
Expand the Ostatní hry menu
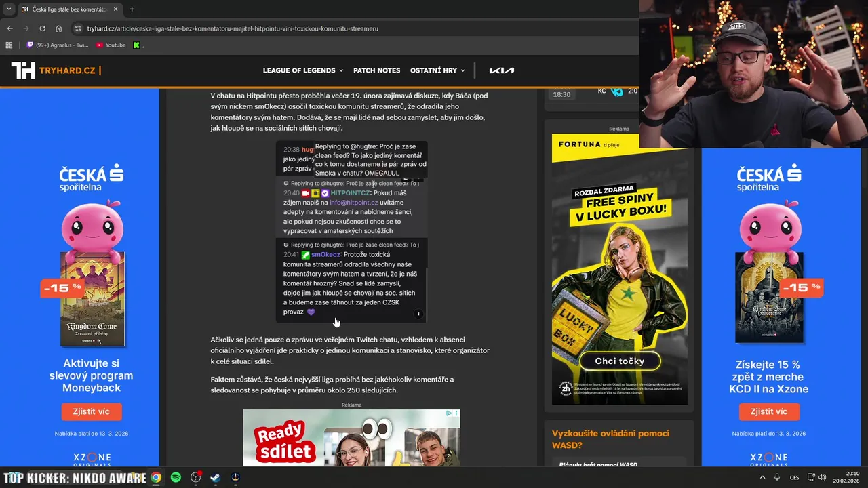437,70
